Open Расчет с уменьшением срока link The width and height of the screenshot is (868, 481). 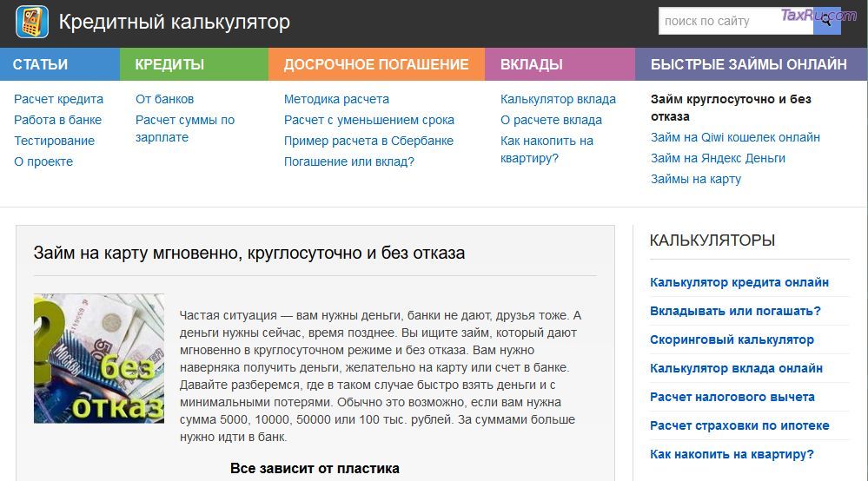tap(368, 120)
